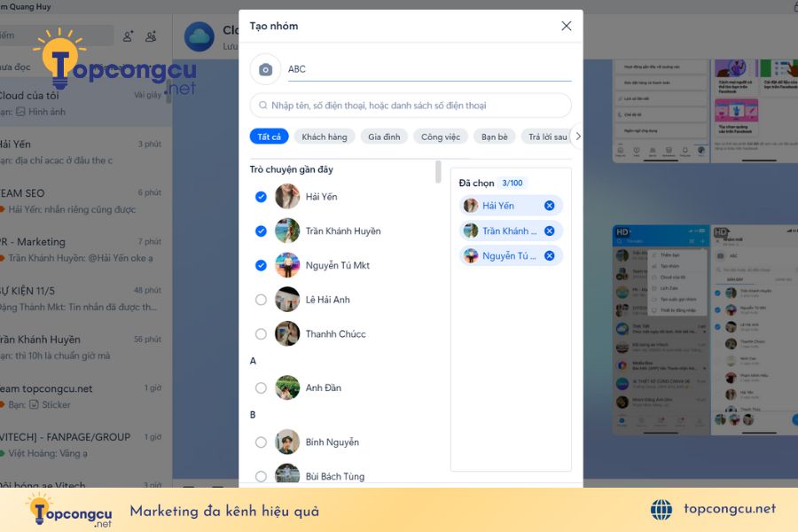
Task: Click the globe icon in the bottom banner
Action: pyautogui.click(x=661, y=510)
